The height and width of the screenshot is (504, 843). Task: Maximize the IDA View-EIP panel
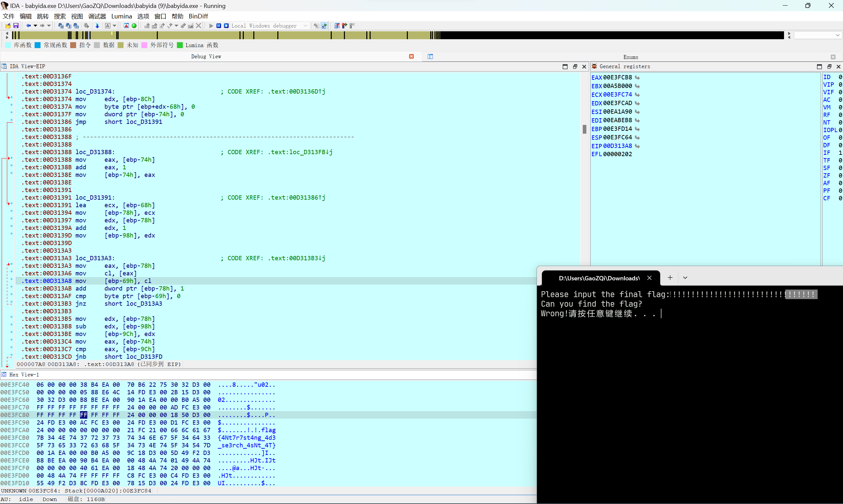(565, 67)
